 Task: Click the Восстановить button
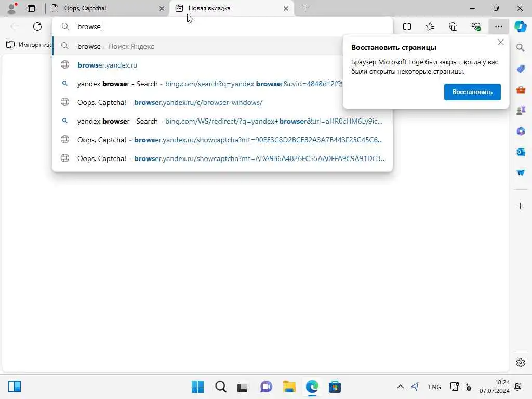[472, 92]
